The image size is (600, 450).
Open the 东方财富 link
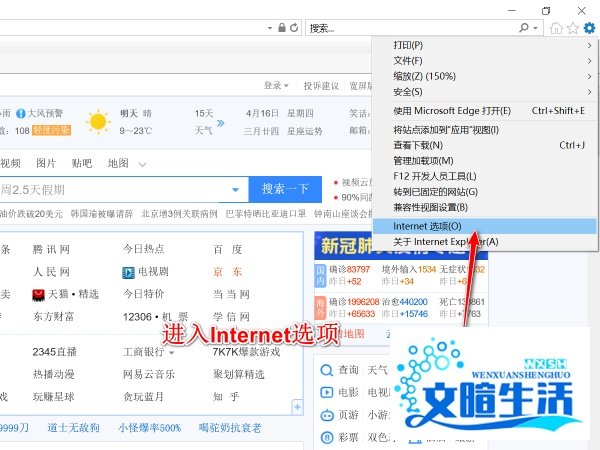[54, 317]
